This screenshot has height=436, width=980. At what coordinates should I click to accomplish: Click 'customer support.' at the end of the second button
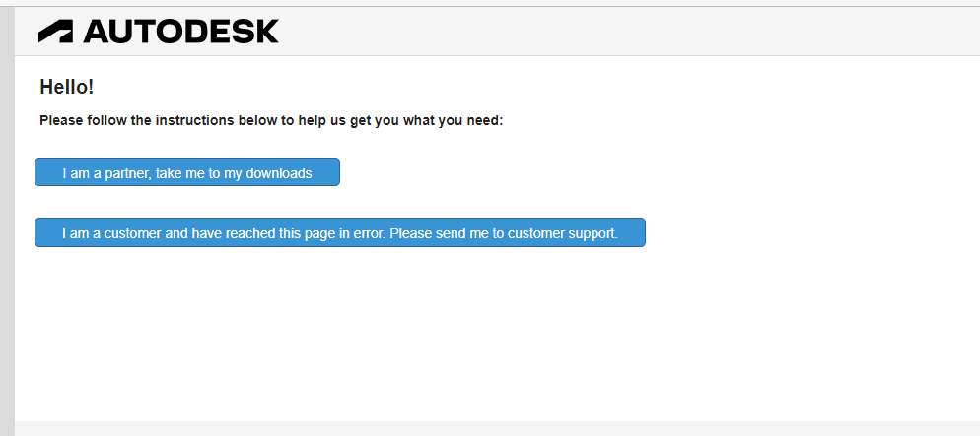coord(563,234)
